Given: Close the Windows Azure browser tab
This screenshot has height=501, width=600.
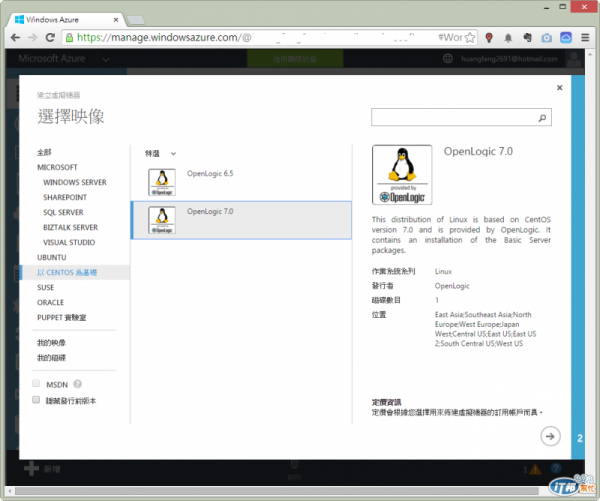Looking at the screenshot, I should [x=116, y=20].
